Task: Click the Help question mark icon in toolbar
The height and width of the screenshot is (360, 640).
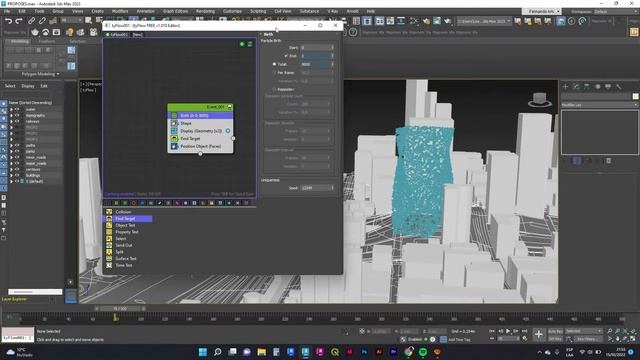Action: pos(353,32)
